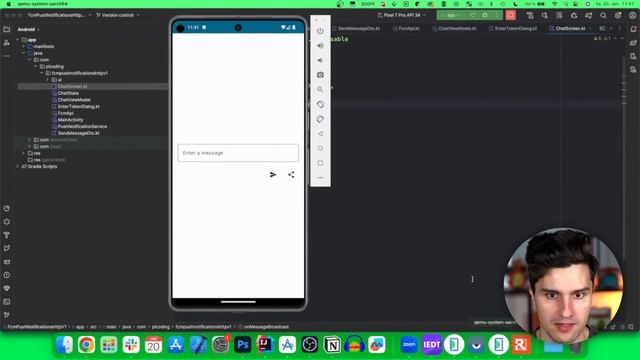Click the emulator overview square button

(x=320, y=163)
